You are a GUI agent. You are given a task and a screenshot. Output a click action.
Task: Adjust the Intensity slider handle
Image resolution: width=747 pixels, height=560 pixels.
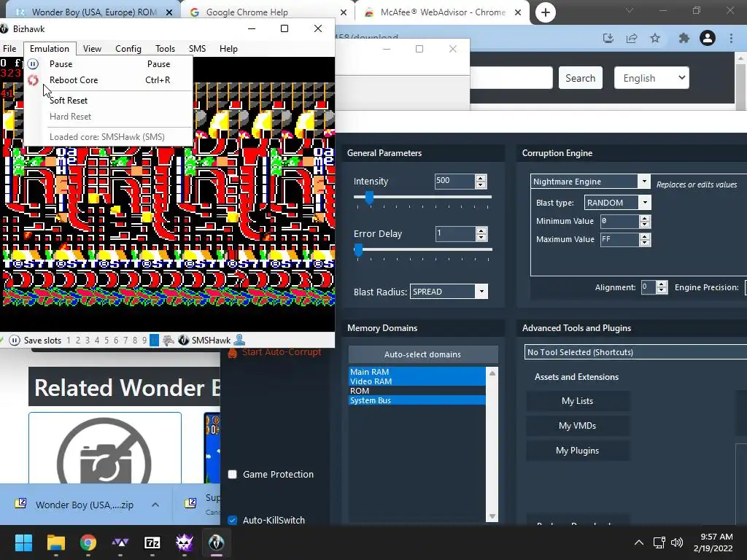click(x=369, y=197)
